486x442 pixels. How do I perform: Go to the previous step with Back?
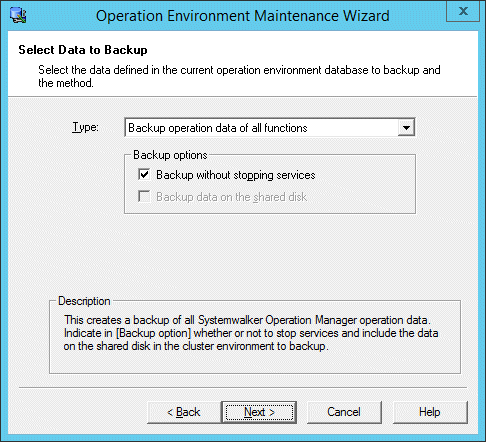click(x=184, y=412)
